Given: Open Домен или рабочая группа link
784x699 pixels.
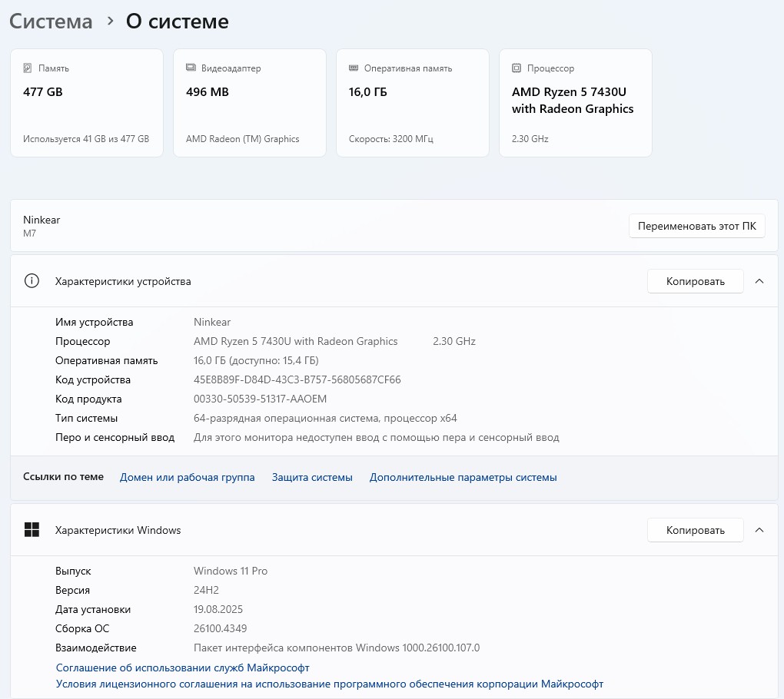Looking at the screenshot, I should (187, 477).
